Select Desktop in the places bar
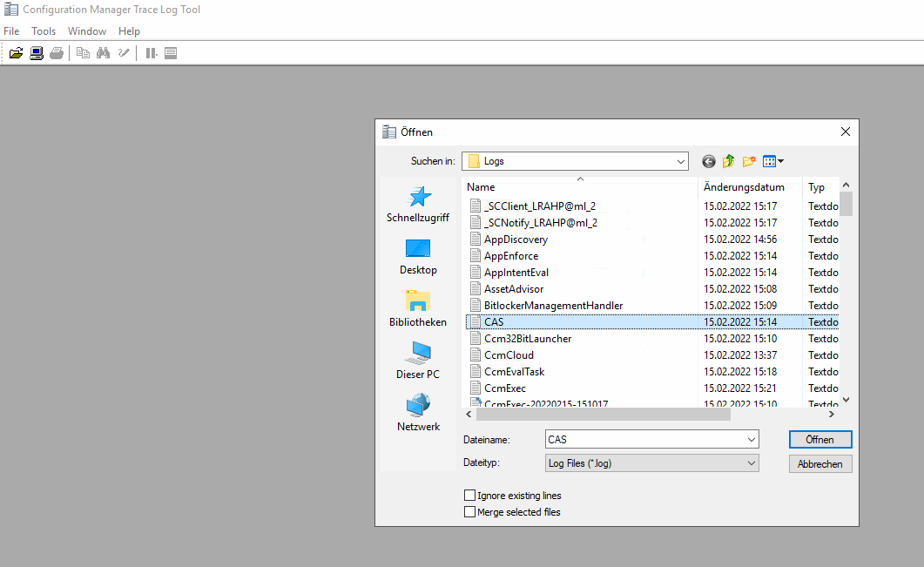924x567 pixels. pos(418,256)
